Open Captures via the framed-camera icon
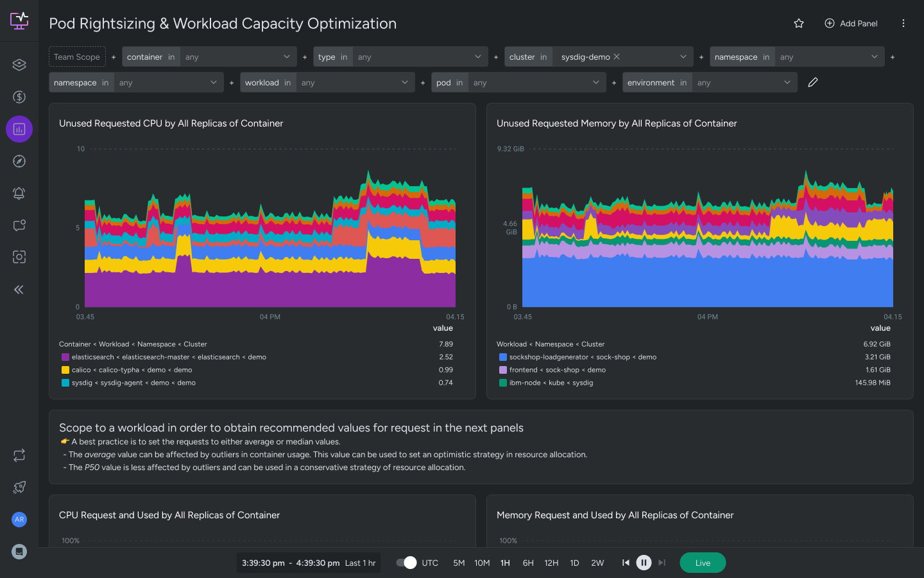 click(19, 257)
